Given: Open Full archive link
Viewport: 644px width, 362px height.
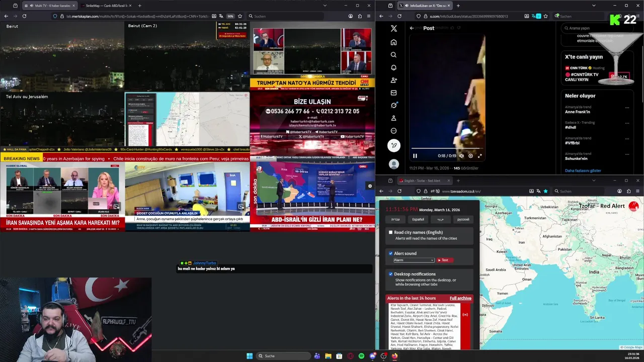Looking at the screenshot, I should 460,298.
